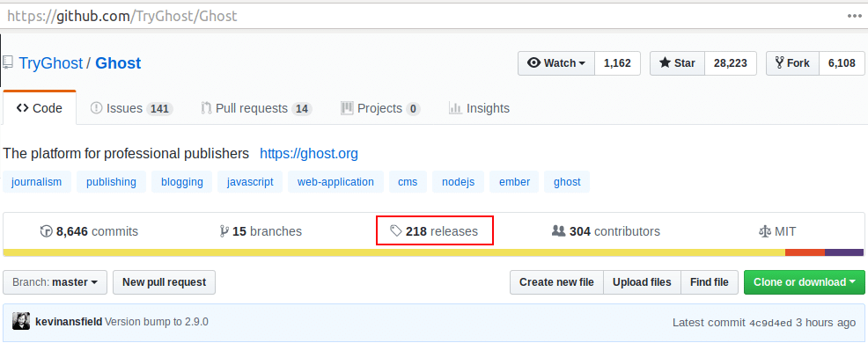868x343 pixels.
Task: View the 28,223 stargazers count
Action: pyautogui.click(x=730, y=63)
